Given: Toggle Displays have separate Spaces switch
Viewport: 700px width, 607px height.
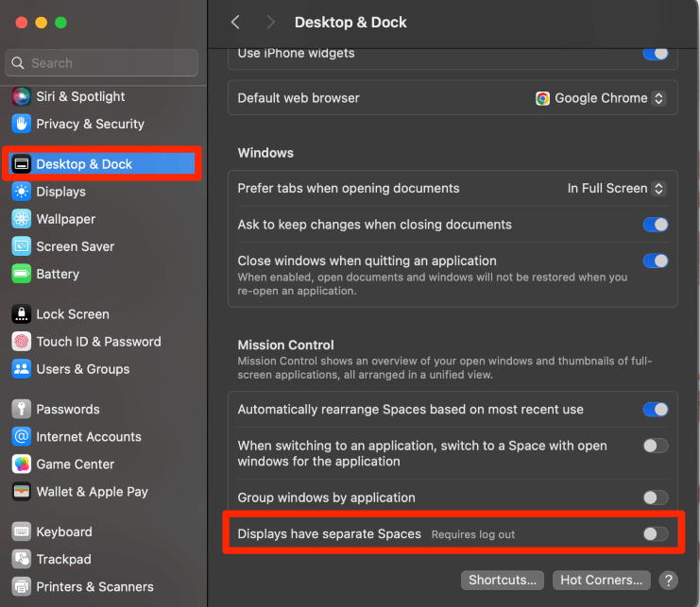Looking at the screenshot, I should 655,534.
